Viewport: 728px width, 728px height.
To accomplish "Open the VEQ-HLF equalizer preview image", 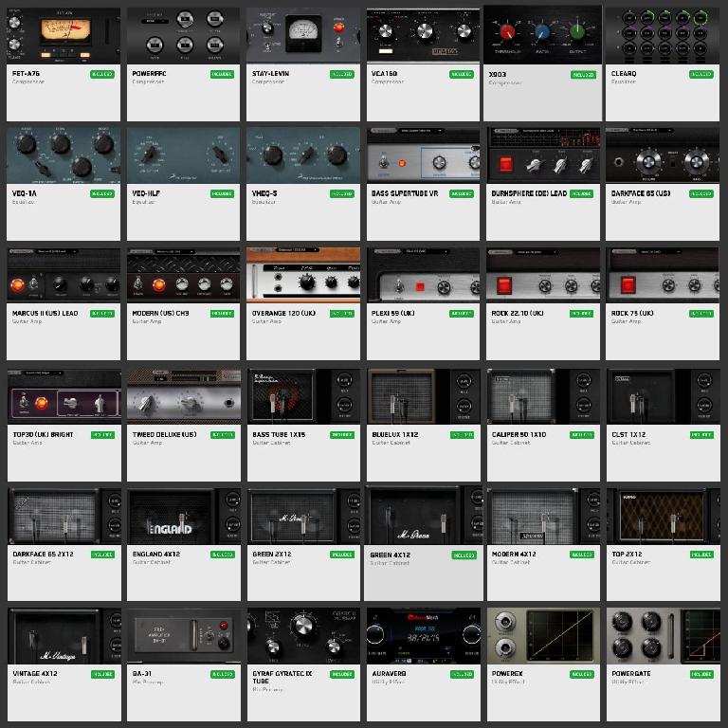I will (183, 155).
